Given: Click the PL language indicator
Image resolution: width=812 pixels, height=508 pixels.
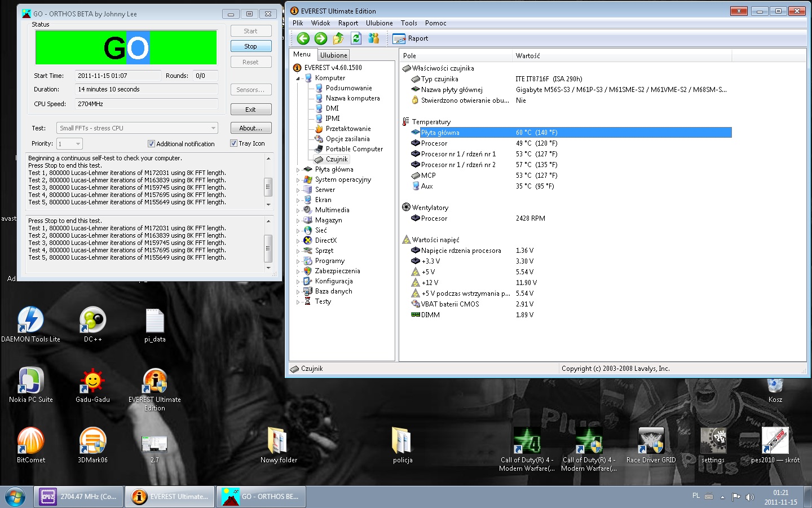Looking at the screenshot, I should click(696, 496).
